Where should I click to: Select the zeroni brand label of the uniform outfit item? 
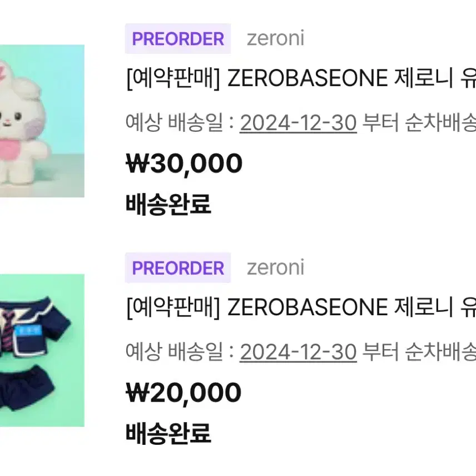click(275, 268)
